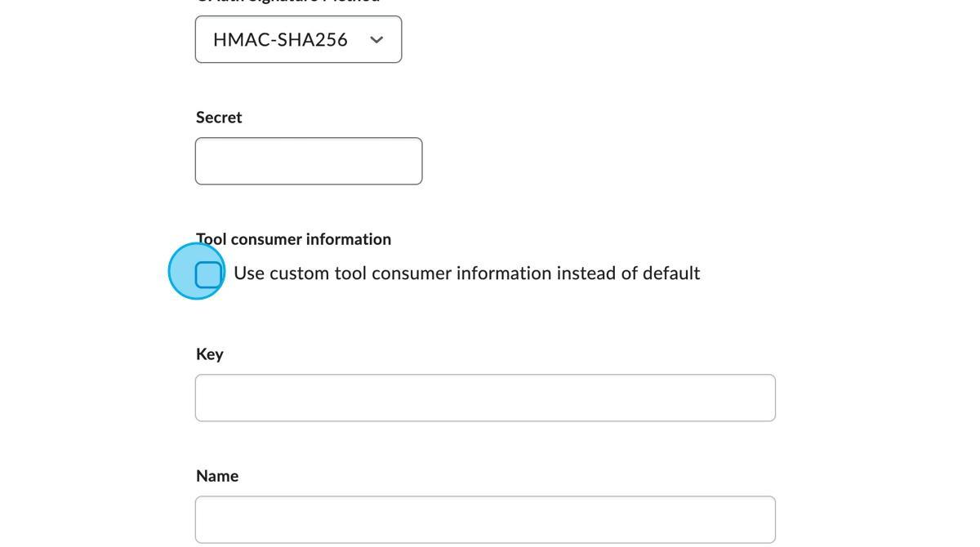Viewport: 980px width, 547px height.
Task: Click the 'Use custom tool consumer information' label
Action: point(466,273)
